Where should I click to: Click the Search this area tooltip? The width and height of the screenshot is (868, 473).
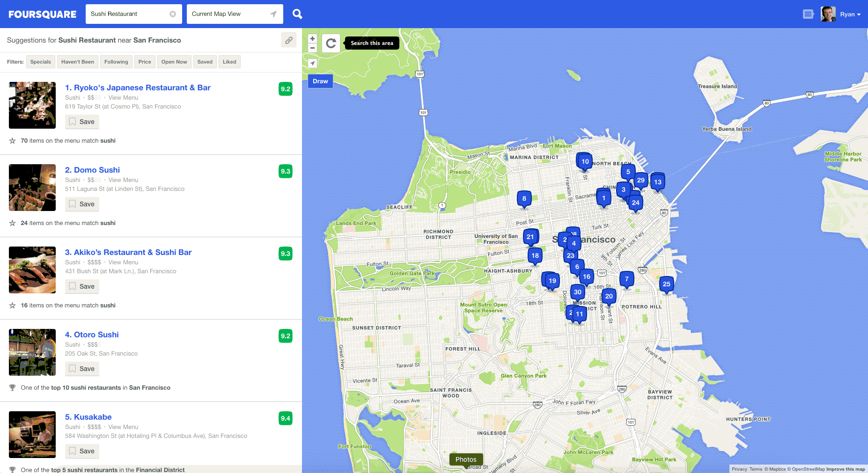pyautogui.click(x=372, y=43)
